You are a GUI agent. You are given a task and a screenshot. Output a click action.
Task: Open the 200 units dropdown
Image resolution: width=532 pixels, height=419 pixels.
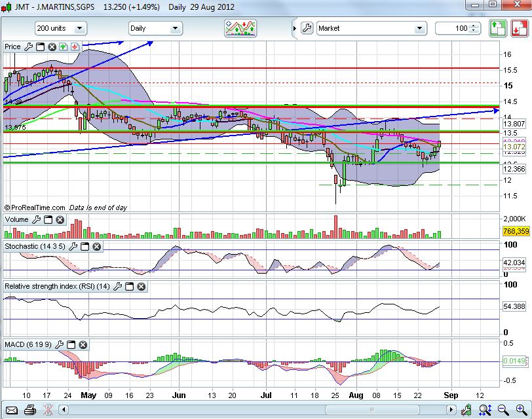61,28
